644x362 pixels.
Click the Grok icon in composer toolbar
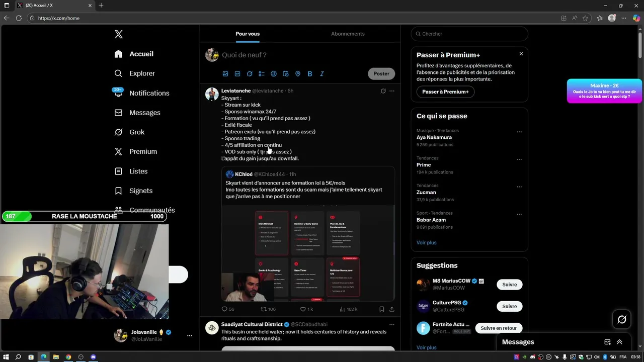click(250, 74)
